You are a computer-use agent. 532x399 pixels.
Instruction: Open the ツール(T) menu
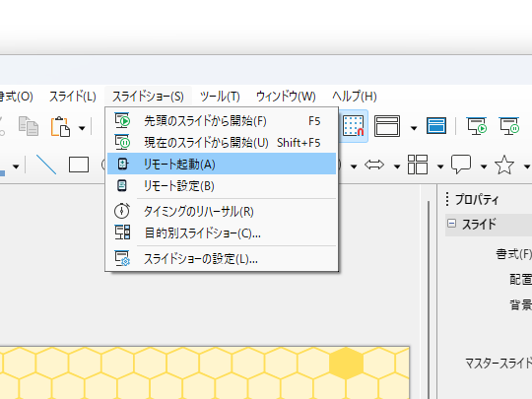click(220, 97)
